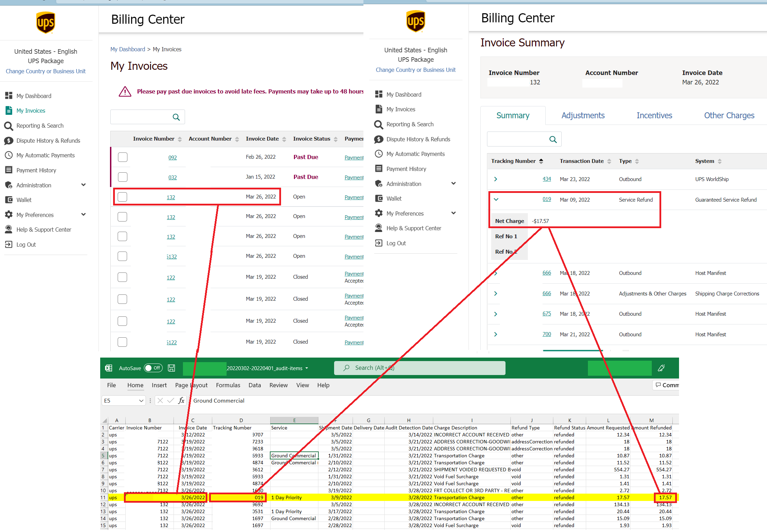Check the box for Jan 15 invoice 032
The width and height of the screenshot is (767, 532).
pos(123,177)
